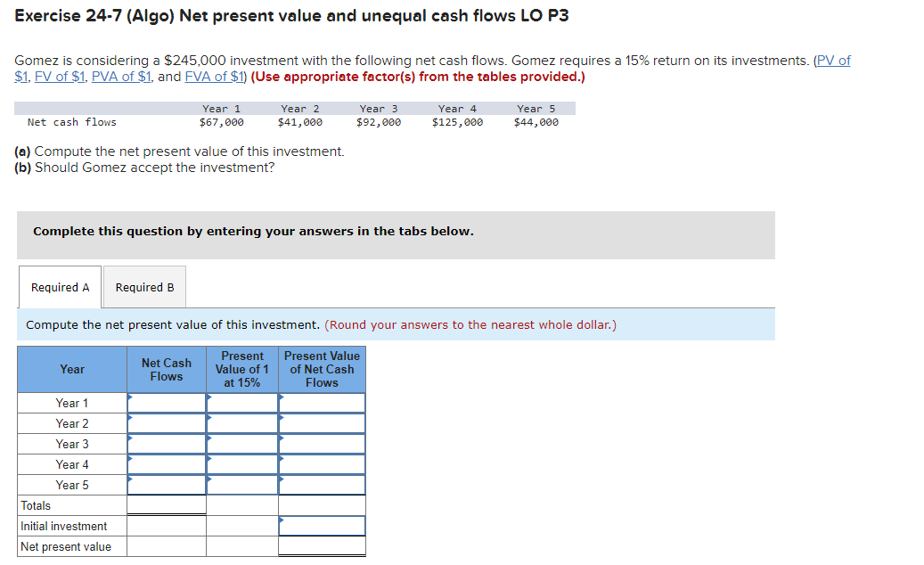
Task: Switch to the Required B tab
Action: tap(144, 287)
